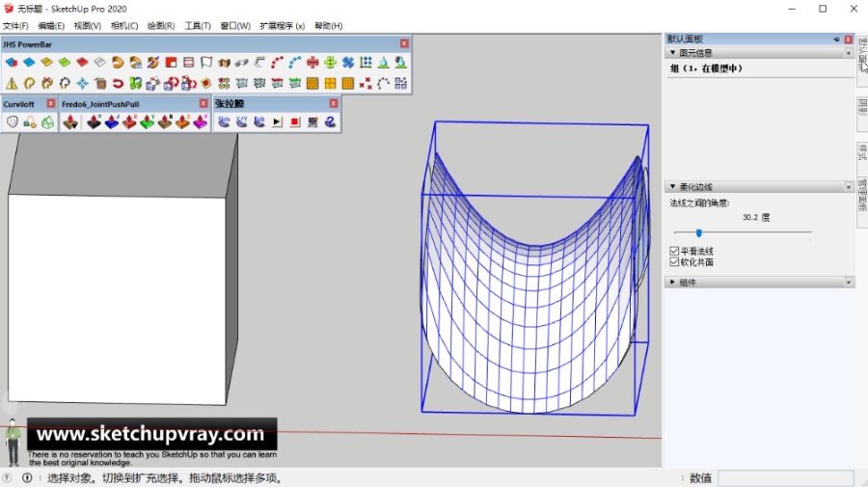The width and height of the screenshot is (868, 487).
Task: Click the black play arrow in 张拉膜 toolbar
Action: point(278,122)
